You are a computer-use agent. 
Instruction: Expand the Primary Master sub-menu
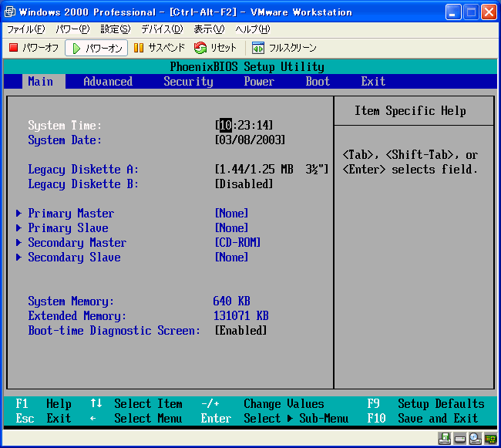click(70, 214)
